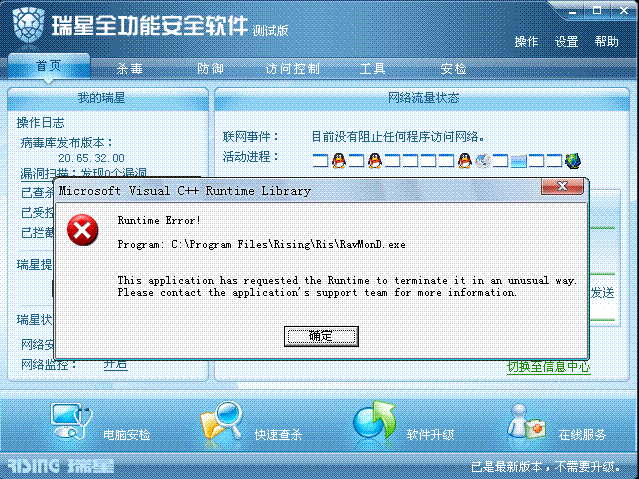Go to the 安检 tab
The image size is (639, 479).
pyautogui.click(x=453, y=68)
